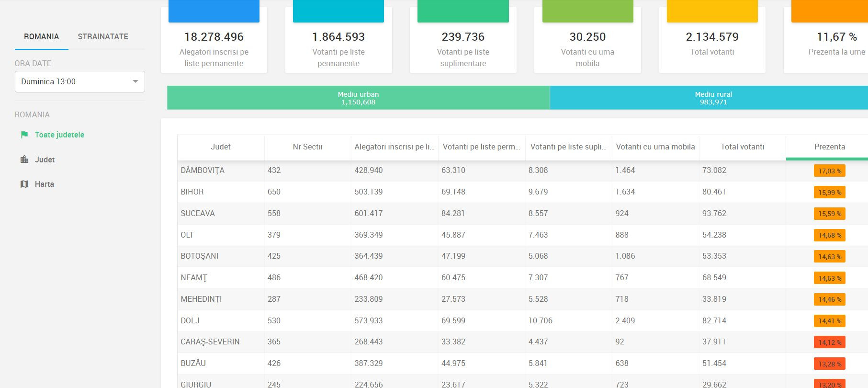Open the Ora Date dropdown arrow
This screenshot has width=868, height=388.
[135, 81]
